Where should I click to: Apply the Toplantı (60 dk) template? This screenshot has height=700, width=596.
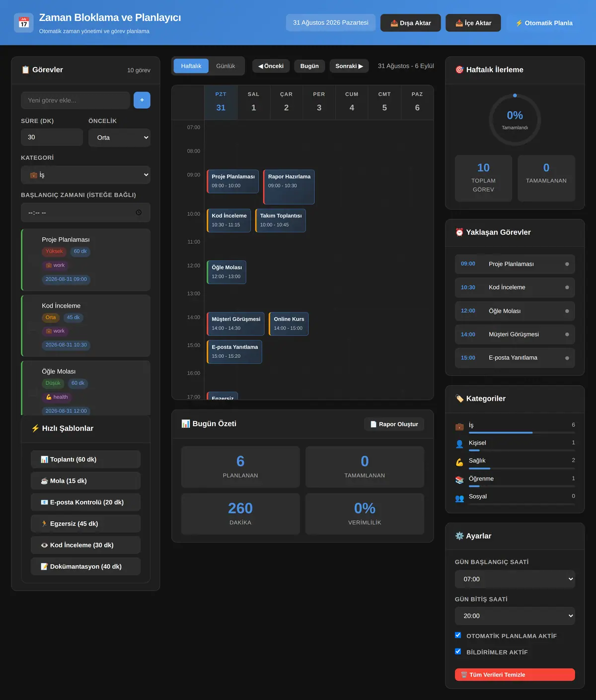(85, 460)
